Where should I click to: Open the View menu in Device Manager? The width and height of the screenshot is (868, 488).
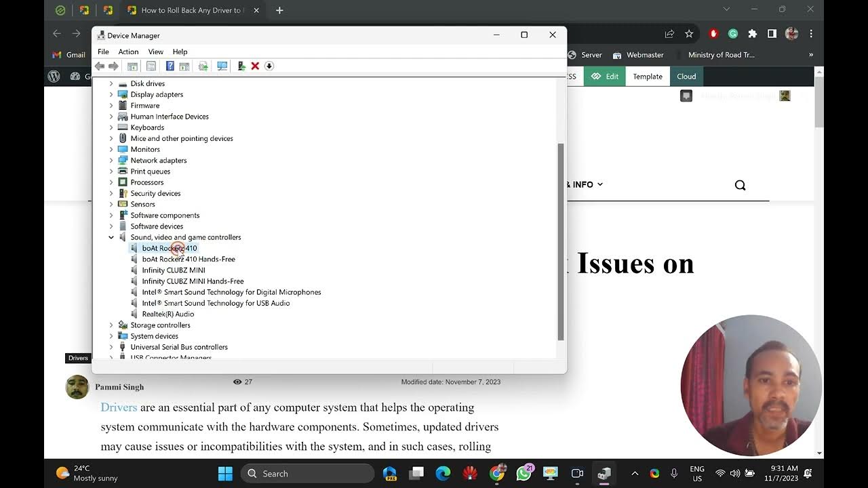coord(155,52)
